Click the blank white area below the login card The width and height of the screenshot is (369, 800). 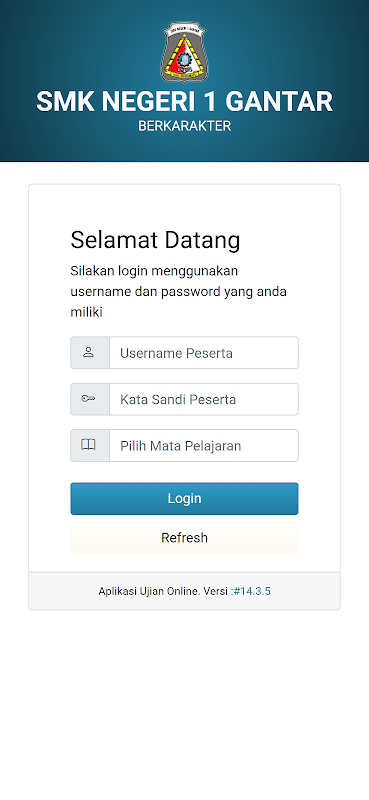184,704
